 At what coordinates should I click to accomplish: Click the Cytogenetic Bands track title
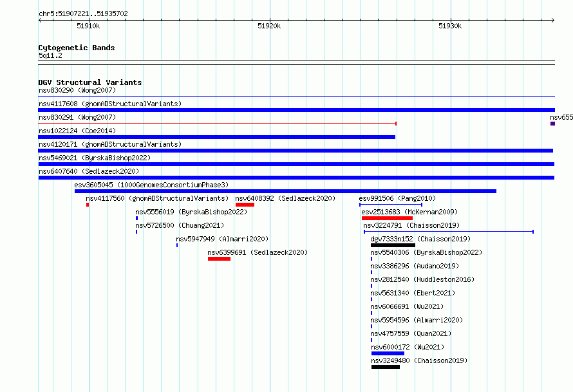pyautogui.click(x=77, y=48)
